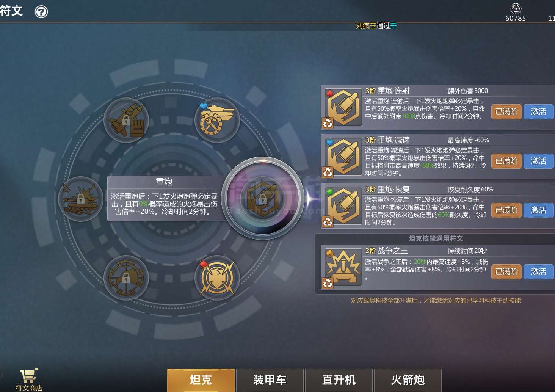Open the 符文商店 shopping cart
This screenshot has width=555, height=392.
[29, 379]
